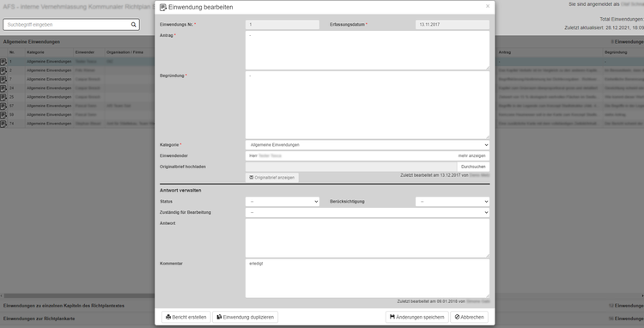Open edit icon for row Nr. 7
This screenshot has height=328, width=644.
[x=3, y=80]
